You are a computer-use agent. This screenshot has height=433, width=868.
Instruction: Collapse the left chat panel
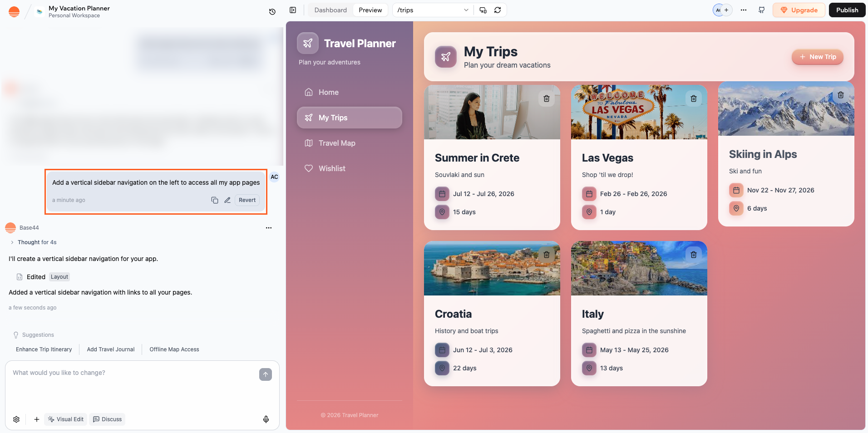click(293, 10)
